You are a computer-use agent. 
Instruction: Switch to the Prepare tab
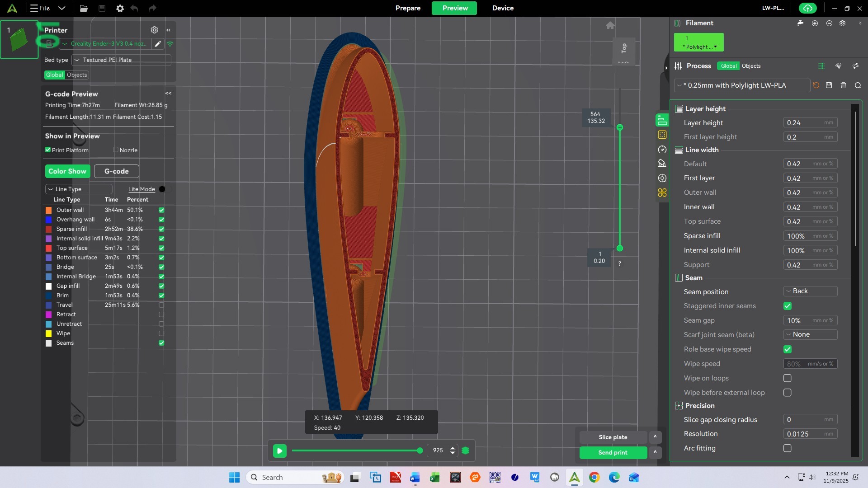click(408, 8)
